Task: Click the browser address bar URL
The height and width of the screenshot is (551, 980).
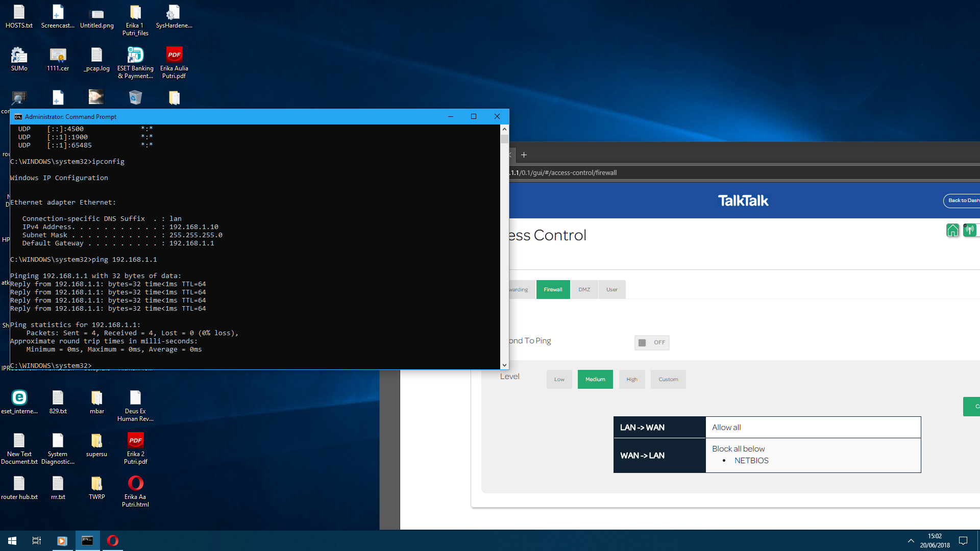Action: [x=567, y=172]
